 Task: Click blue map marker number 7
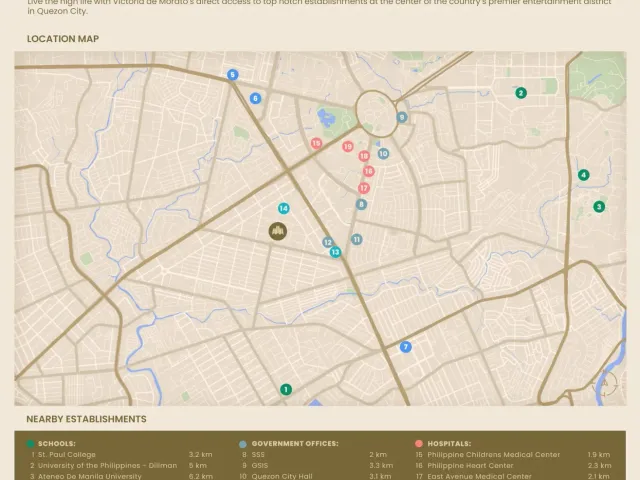pyautogui.click(x=405, y=347)
